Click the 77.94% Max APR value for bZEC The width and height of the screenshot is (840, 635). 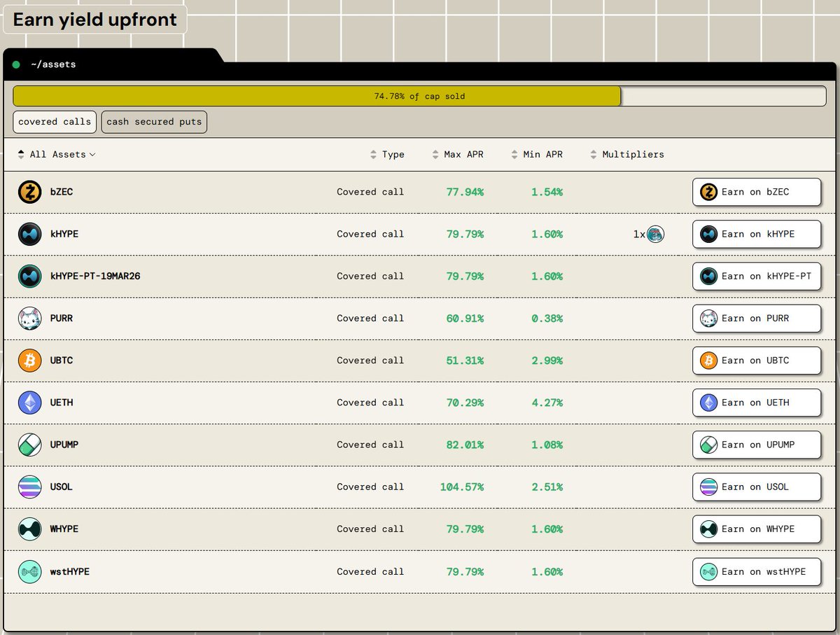click(465, 192)
